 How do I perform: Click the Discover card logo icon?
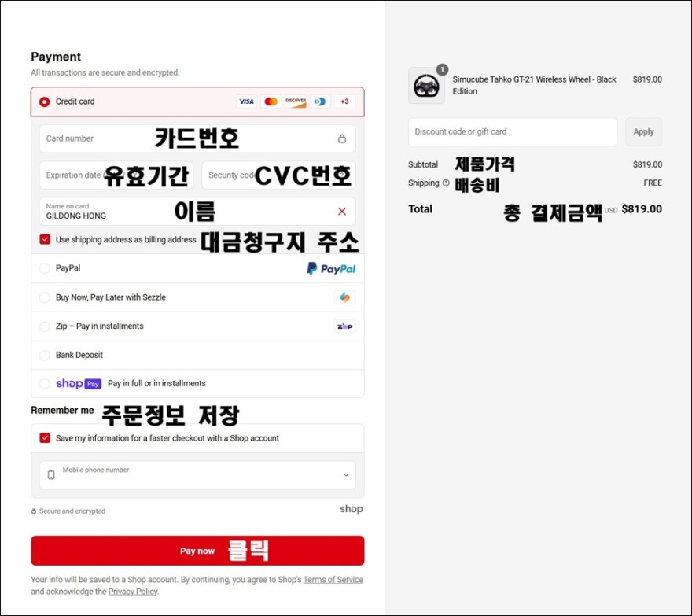(x=295, y=101)
